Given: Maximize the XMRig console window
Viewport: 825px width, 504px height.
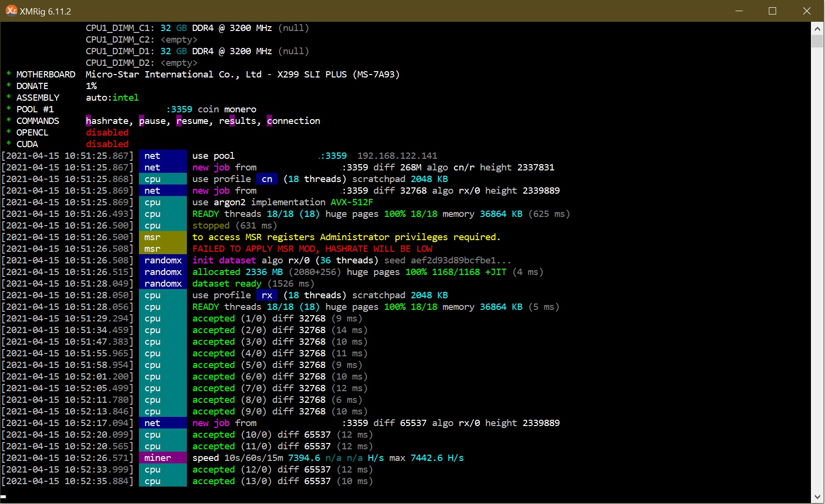Looking at the screenshot, I should (772, 11).
